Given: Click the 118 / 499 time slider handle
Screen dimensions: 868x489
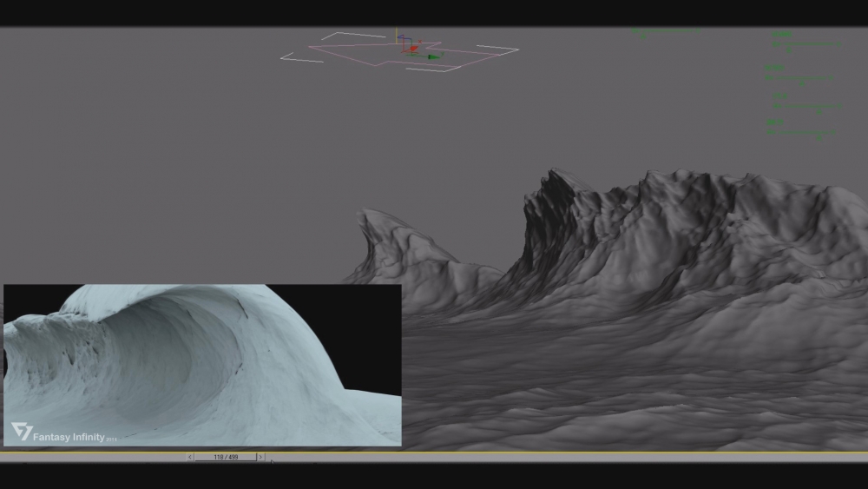Looking at the screenshot, I should click(226, 457).
